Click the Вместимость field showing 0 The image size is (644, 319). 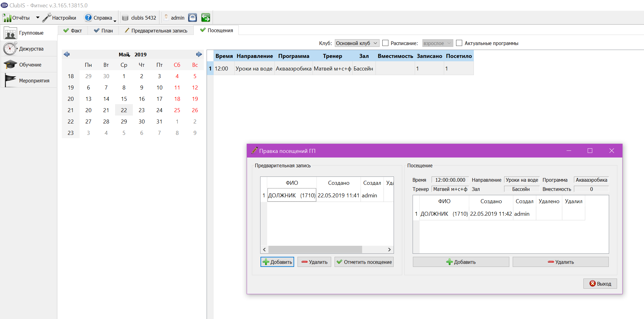[591, 189]
